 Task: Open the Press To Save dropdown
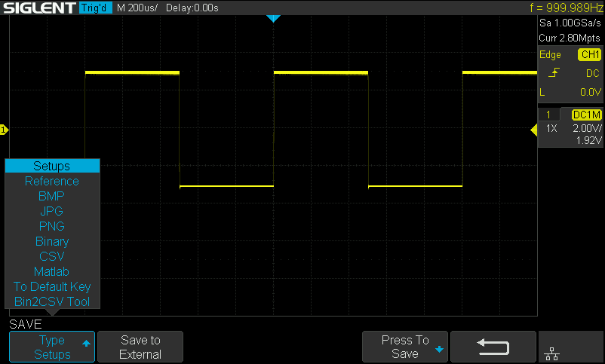[x=405, y=347]
